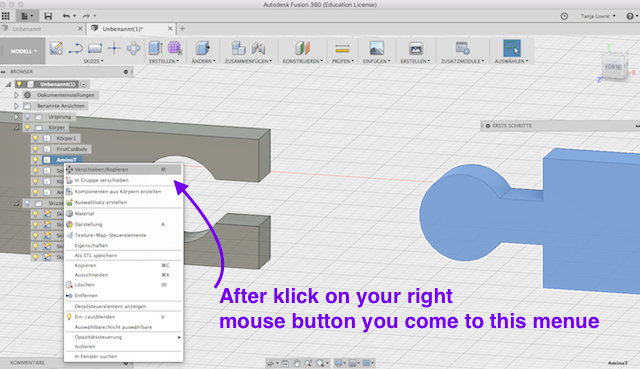Screen dimensions: 640x369
Task: Open the Help question mark icon
Action: 630,16
